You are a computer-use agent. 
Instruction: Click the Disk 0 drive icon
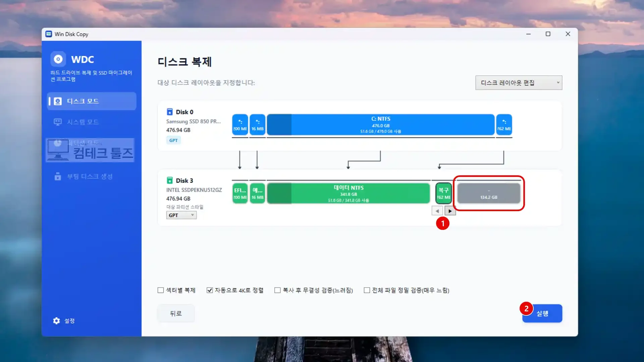(x=170, y=112)
